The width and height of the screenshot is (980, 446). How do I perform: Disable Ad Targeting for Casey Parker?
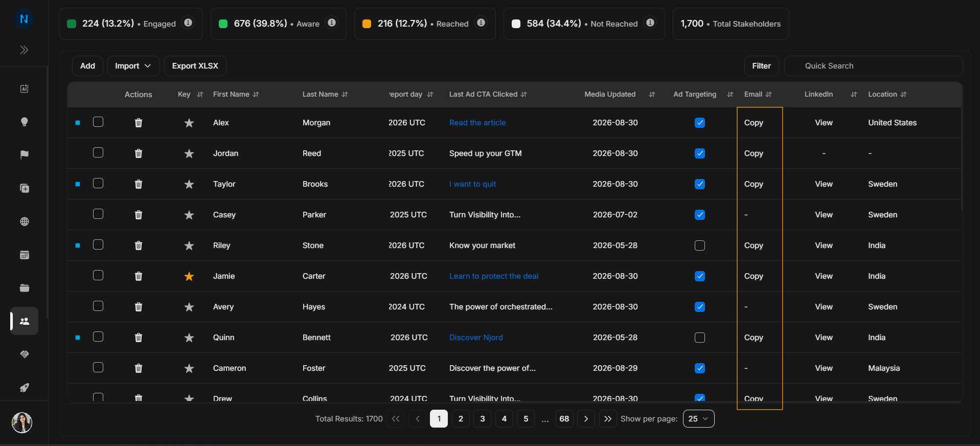pos(700,215)
